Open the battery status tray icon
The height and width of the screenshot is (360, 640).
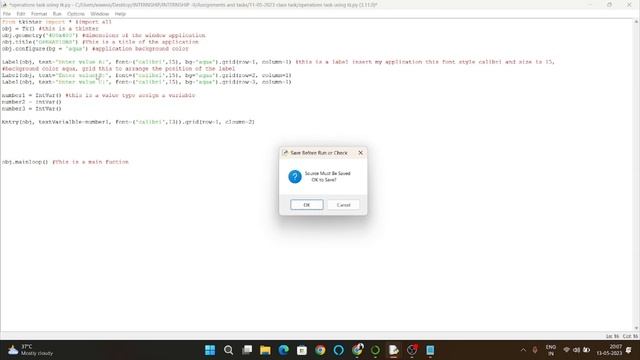pyautogui.click(x=586, y=350)
